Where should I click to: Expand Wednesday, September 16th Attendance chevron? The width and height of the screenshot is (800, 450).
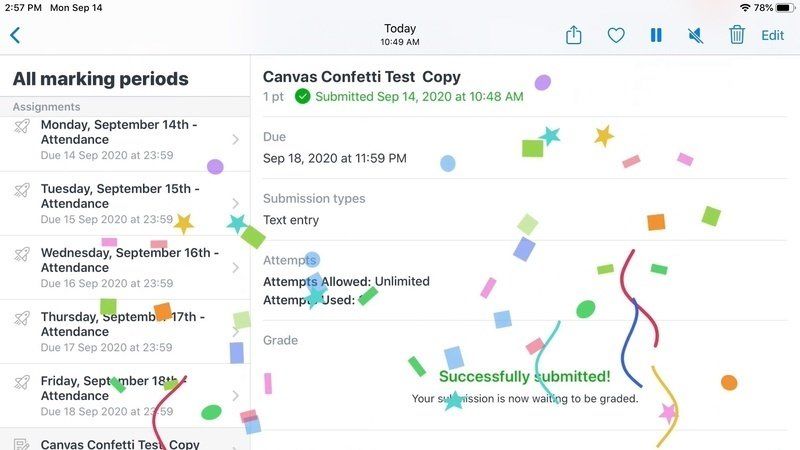[x=236, y=268]
